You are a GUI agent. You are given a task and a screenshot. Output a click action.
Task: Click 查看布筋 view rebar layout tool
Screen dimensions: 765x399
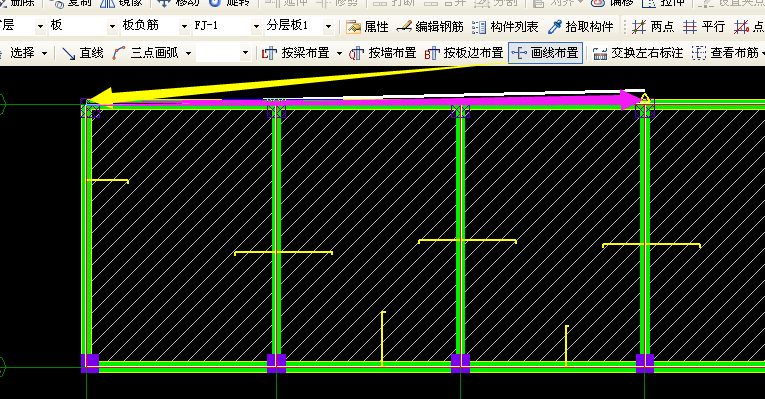click(725, 53)
